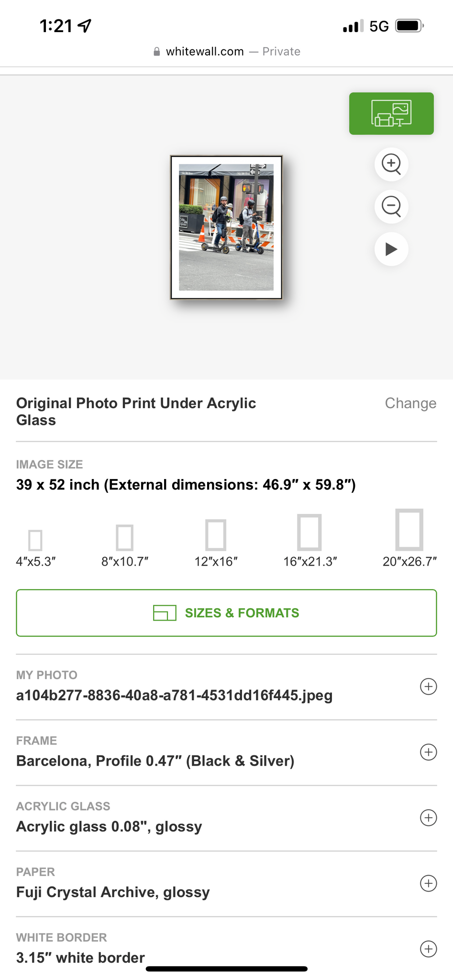
Task: Expand the Acrylic Glass options
Action: 428,818
